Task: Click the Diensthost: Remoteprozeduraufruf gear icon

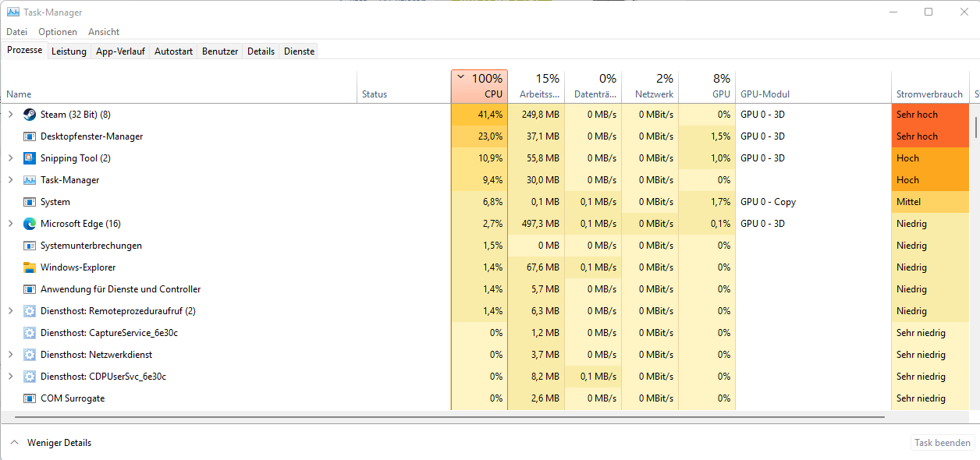Action: [x=30, y=311]
